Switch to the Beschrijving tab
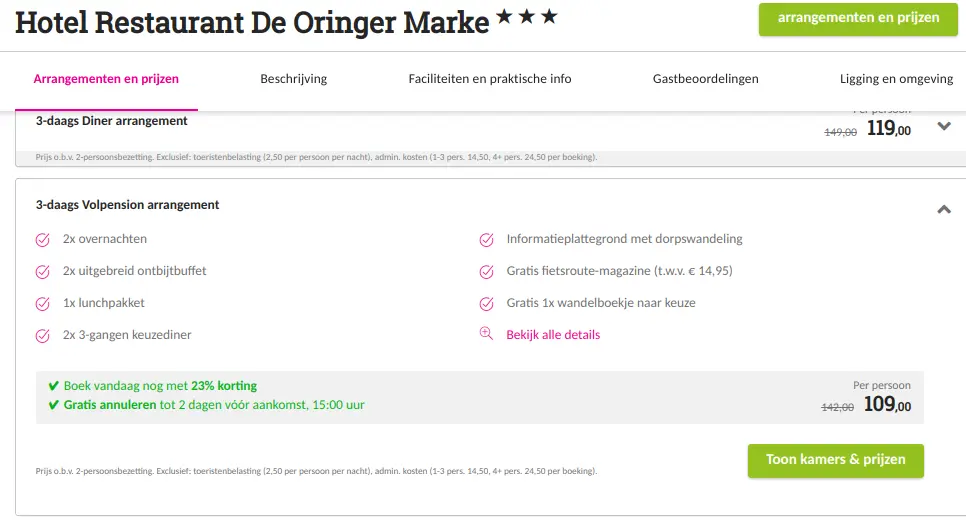 293,79
